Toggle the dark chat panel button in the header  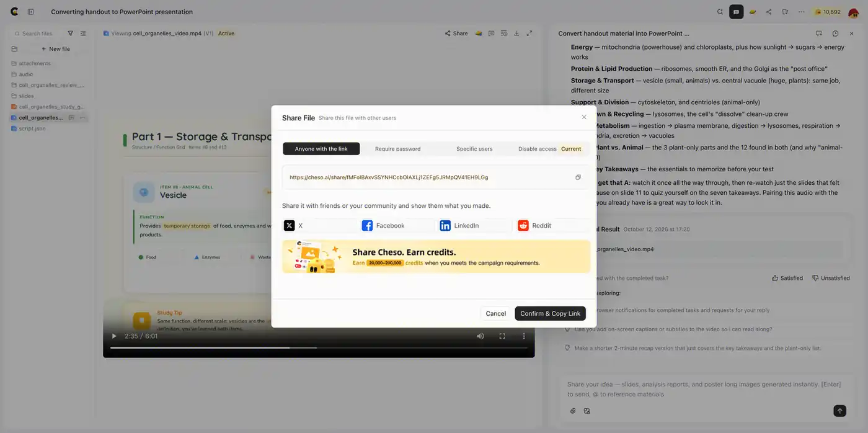pos(736,12)
